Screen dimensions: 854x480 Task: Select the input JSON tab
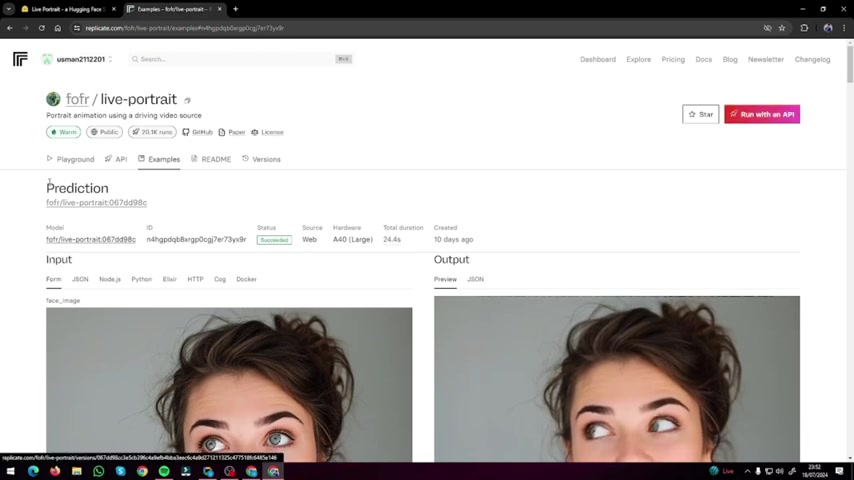[80, 279]
